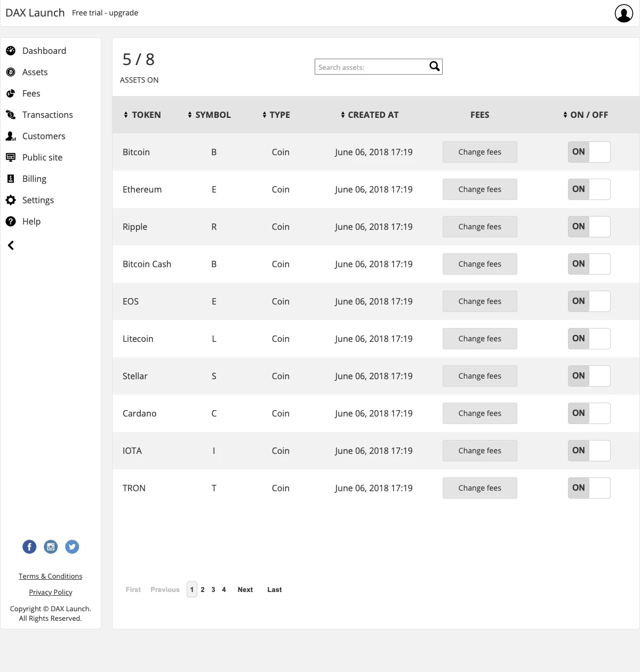This screenshot has height=672, width=640.
Task: Sort table by SYMBOL column
Action: [209, 115]
